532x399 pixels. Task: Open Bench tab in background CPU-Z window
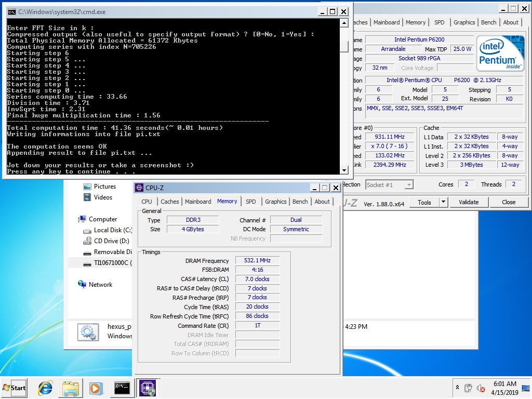pos(488,22)
